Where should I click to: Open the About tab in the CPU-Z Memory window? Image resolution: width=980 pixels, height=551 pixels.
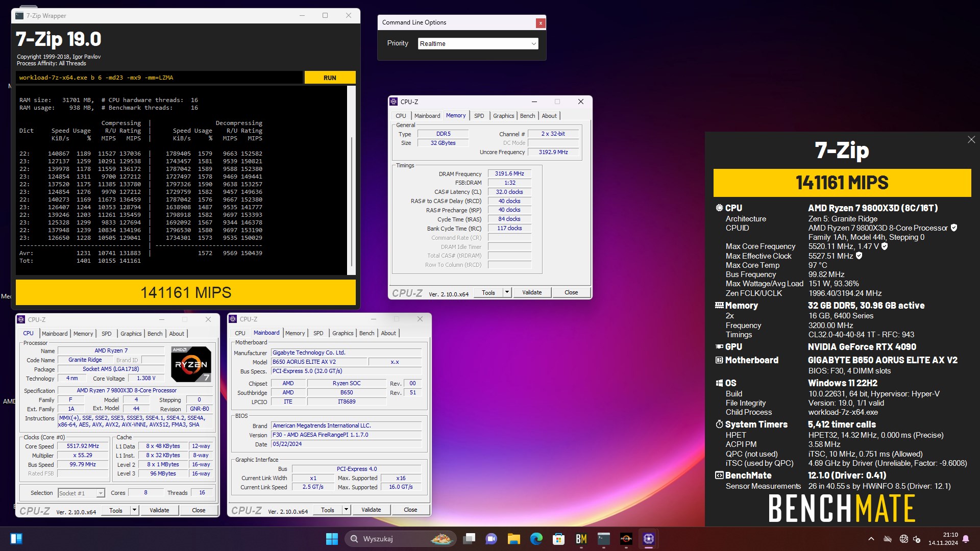(x=549, y=116)
